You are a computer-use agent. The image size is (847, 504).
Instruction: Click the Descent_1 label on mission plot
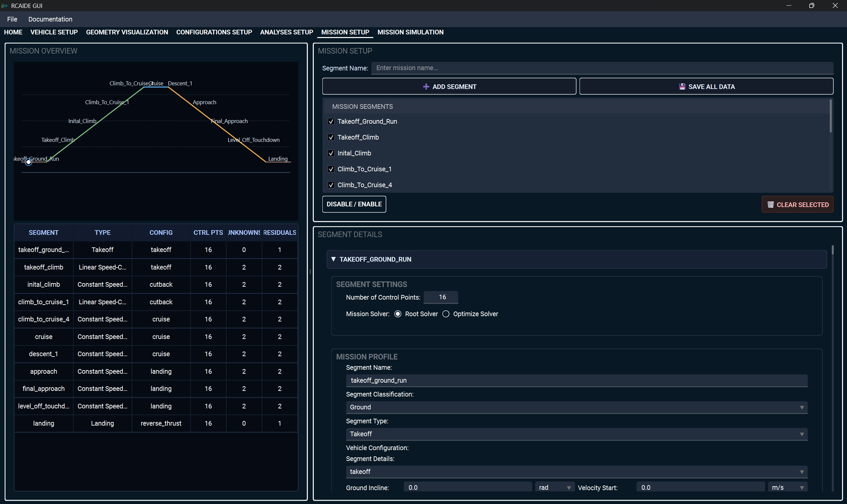click(180, 83)
